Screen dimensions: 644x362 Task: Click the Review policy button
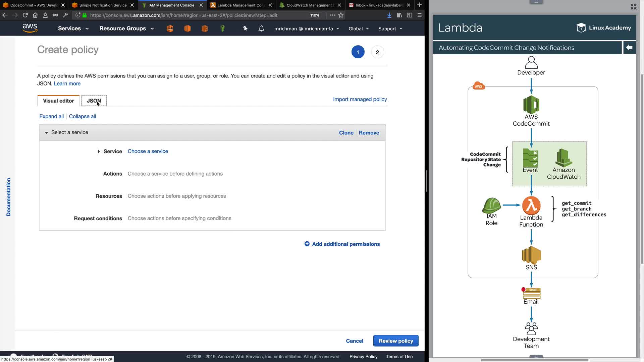[x=396, y=341]
